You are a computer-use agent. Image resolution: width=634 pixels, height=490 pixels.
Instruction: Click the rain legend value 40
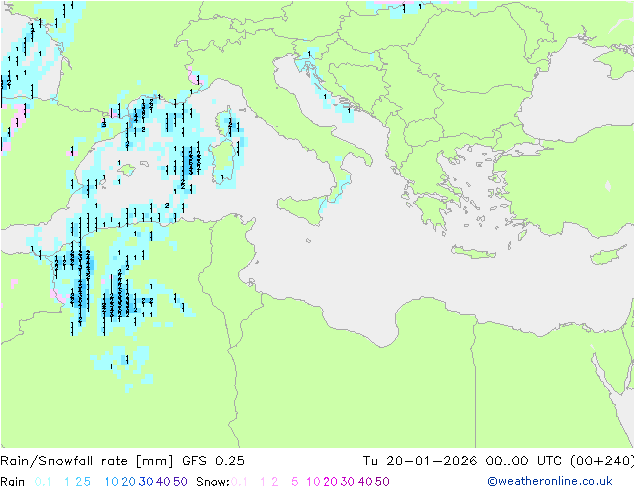(x=163, y=482)
